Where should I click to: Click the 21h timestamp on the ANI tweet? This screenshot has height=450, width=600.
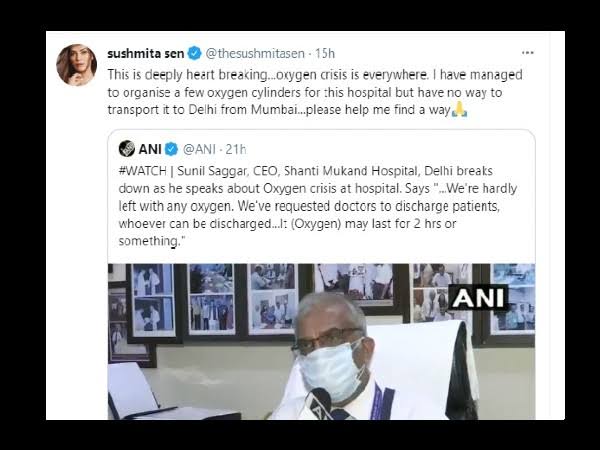point(236,149)
